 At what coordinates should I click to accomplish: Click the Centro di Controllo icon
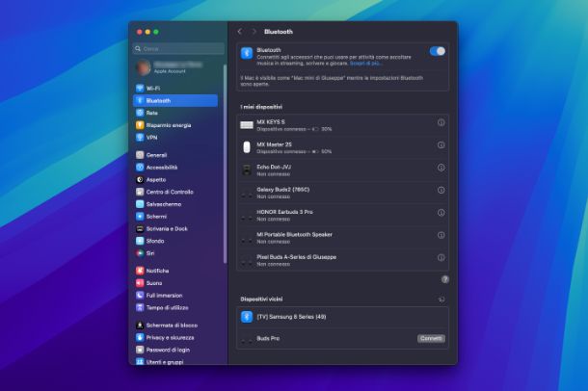click(x=140, y=192)
